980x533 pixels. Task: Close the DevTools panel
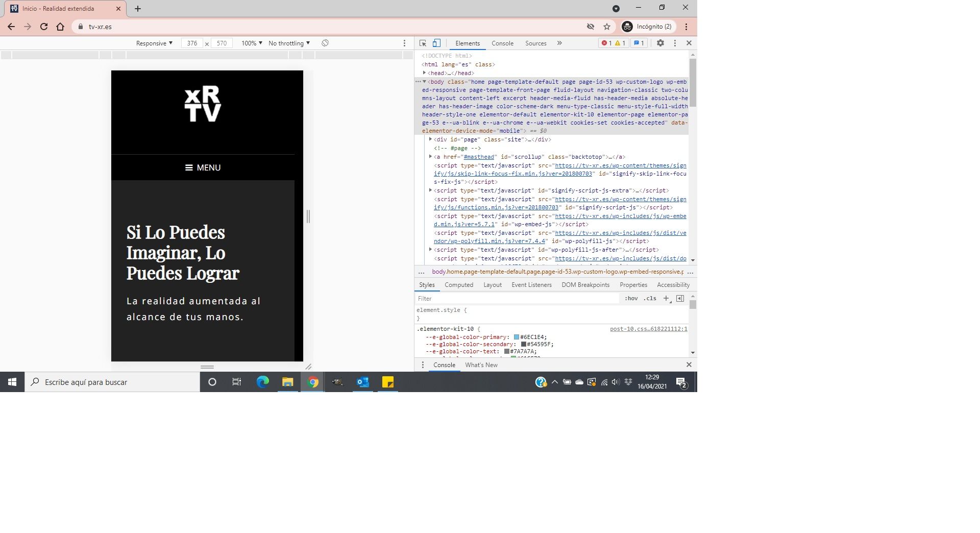pyautogui.click(x=689, y=43)
